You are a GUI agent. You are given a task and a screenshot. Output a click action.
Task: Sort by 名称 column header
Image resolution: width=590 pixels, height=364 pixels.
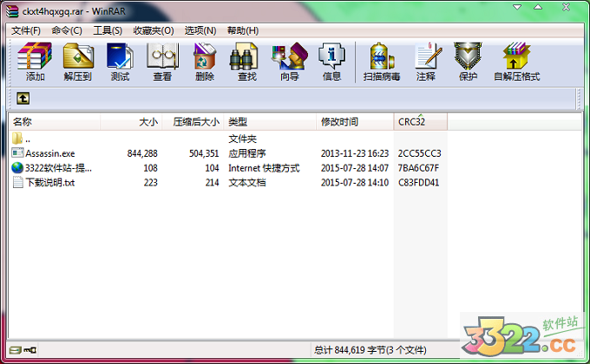[x=55, y=122]
